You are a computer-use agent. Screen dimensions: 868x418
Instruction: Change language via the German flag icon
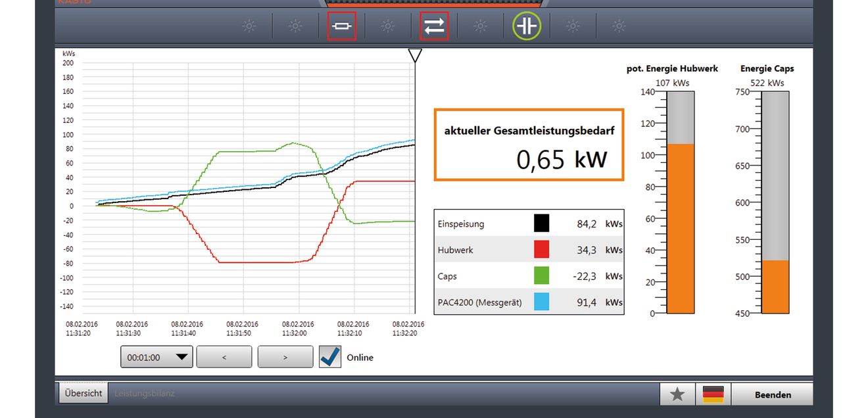(713, 394)
